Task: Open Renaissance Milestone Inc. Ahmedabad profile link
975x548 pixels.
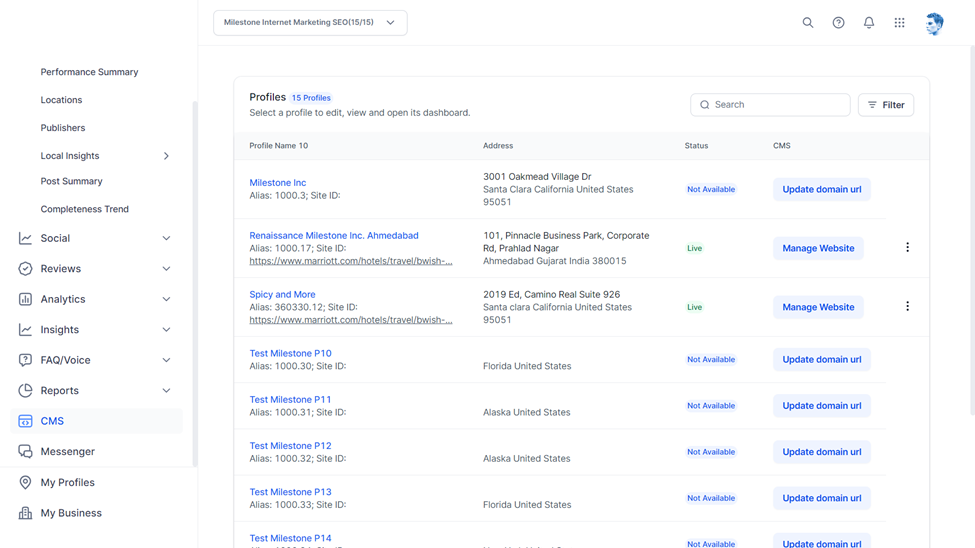Action: [334, 236]
